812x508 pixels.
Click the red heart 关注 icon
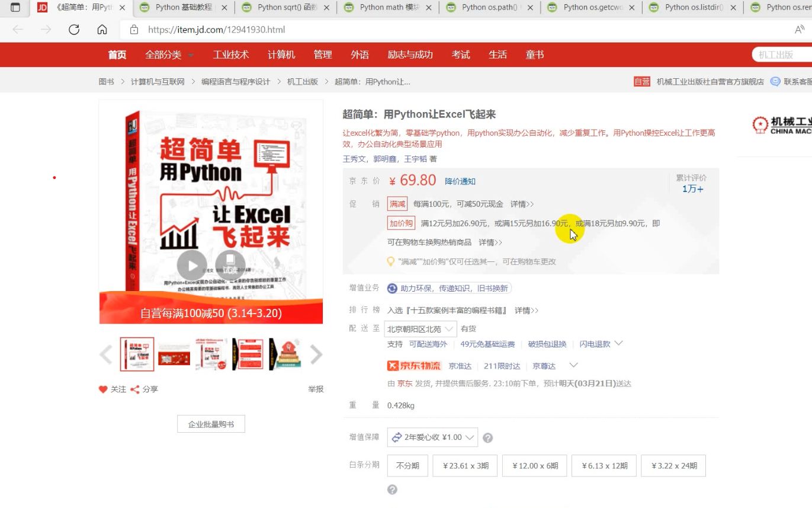tap(103, 389)
